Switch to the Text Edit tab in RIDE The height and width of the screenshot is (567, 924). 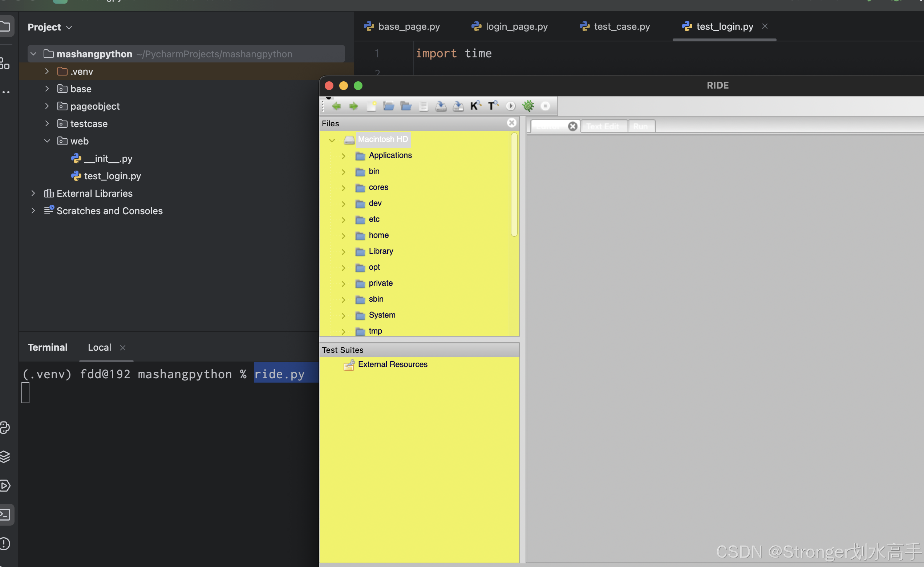603,126
